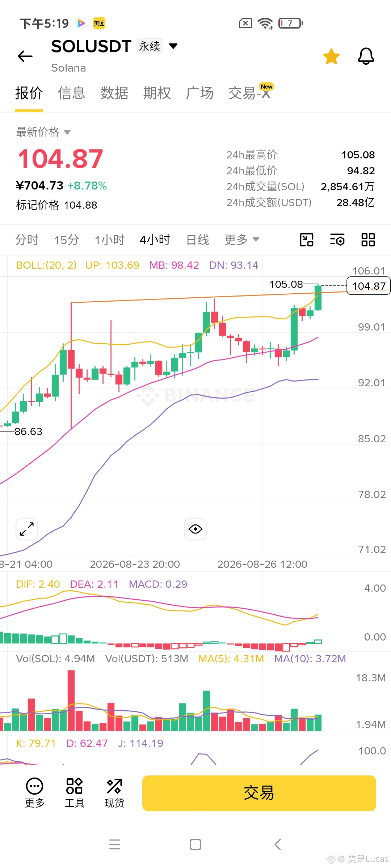This screenshot has height=868, width=391.
Task: Tap the MA(5): 4.31M volume average label
Action: [231, 659]
